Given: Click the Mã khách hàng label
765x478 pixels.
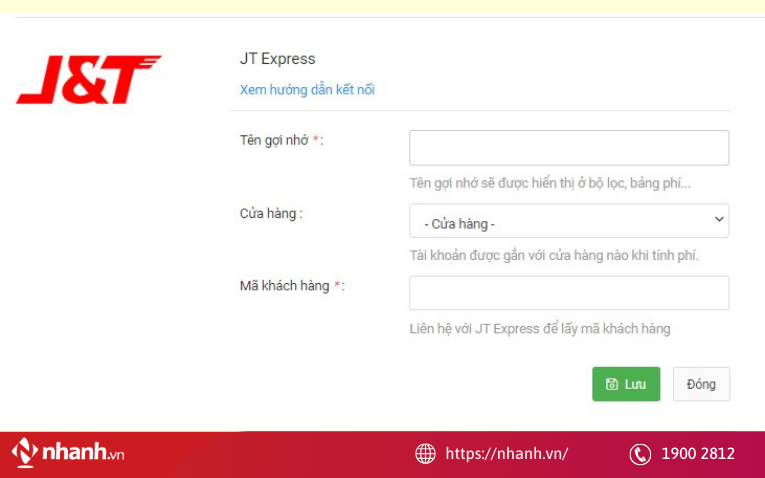Looking at the screenshot, I should click(x=292, y=286).
